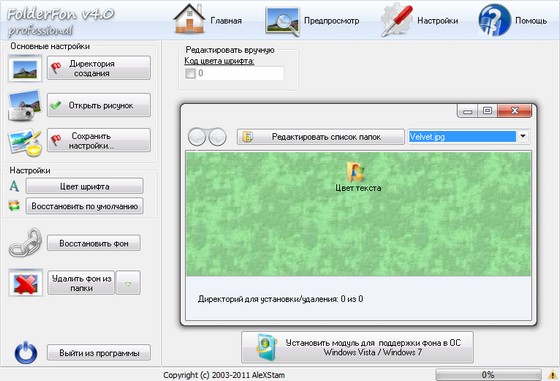Viewport: 560px width, 381px height.
Task: Click the Предпросмотр magnifier preview icon
Action: click(x=282, y=21)
